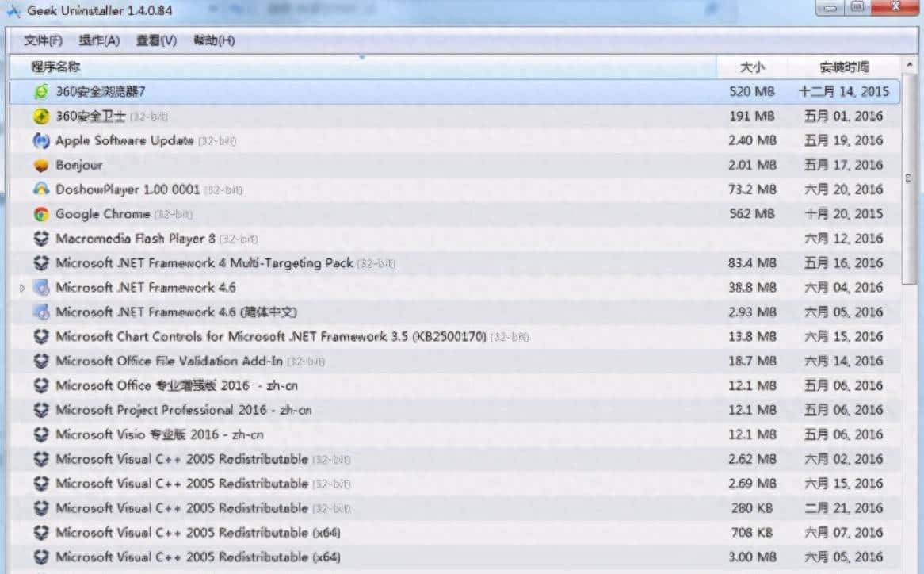Click the 六月 12, 2016 install date
Image resolution: width=924 pixels, height=574 pixels.
point(844,239)
